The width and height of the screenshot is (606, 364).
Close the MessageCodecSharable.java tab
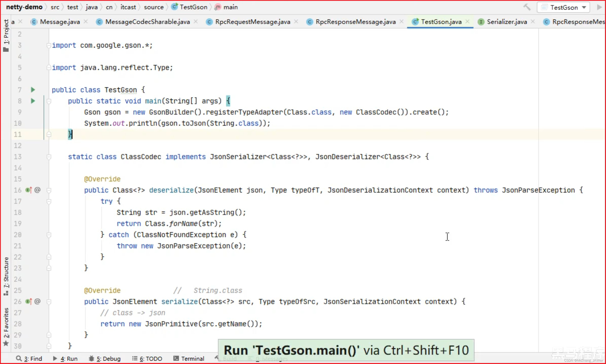(196, 22)
